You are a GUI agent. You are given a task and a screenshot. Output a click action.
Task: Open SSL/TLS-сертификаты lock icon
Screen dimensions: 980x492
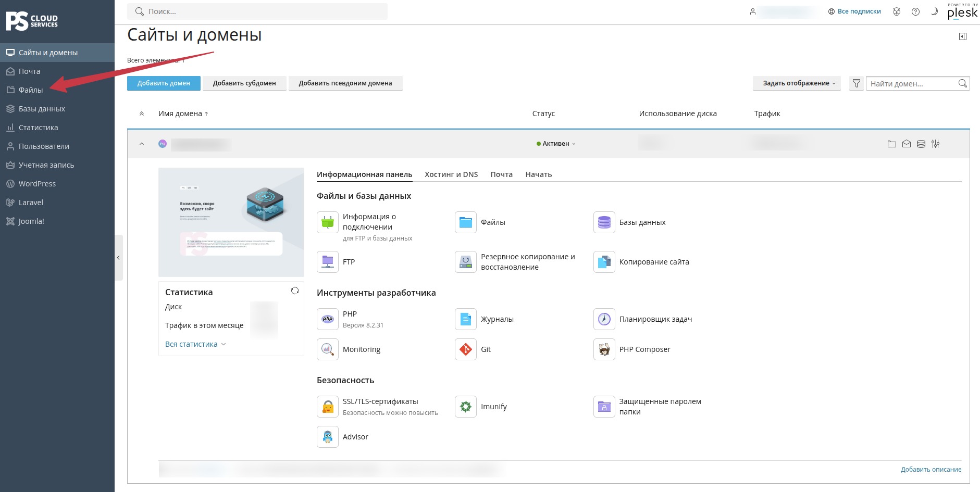[327, 407]
